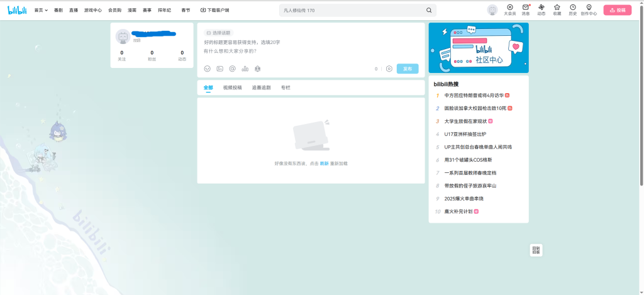Click the 动态 pinwheel icon in header
The image size is (644, 295).
(541, 8)
